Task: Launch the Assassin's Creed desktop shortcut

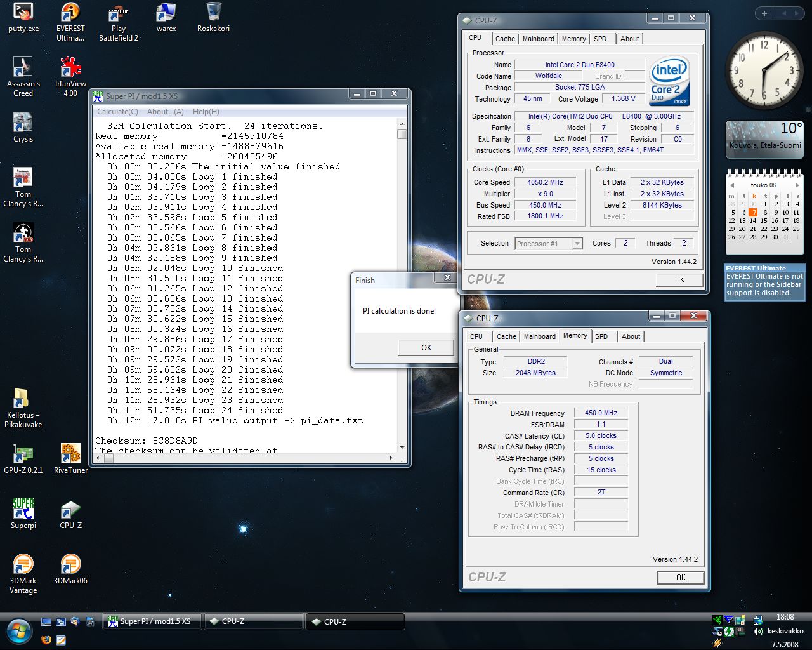Action: pyautogui.click(x=23, y=77)
